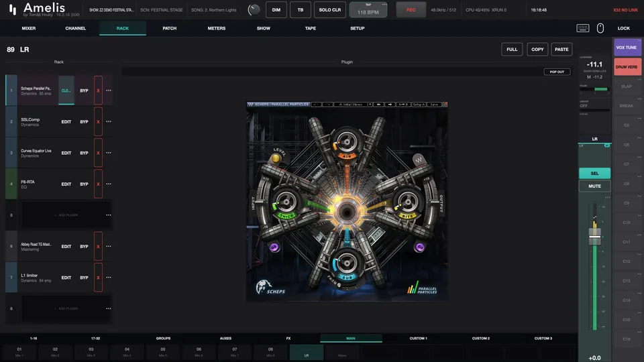Toggle the TB talkback button
This screenshot has width=644, height=362.
point(301,10)
